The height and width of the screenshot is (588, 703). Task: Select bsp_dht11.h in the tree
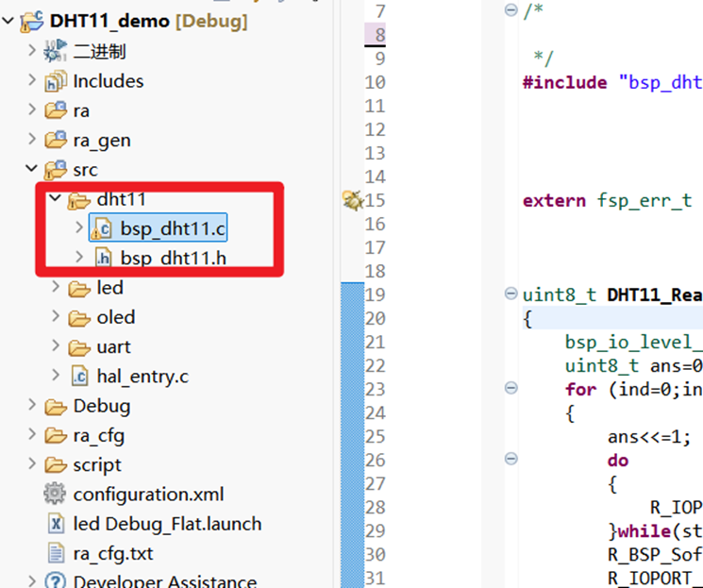(x=174, y=259)
